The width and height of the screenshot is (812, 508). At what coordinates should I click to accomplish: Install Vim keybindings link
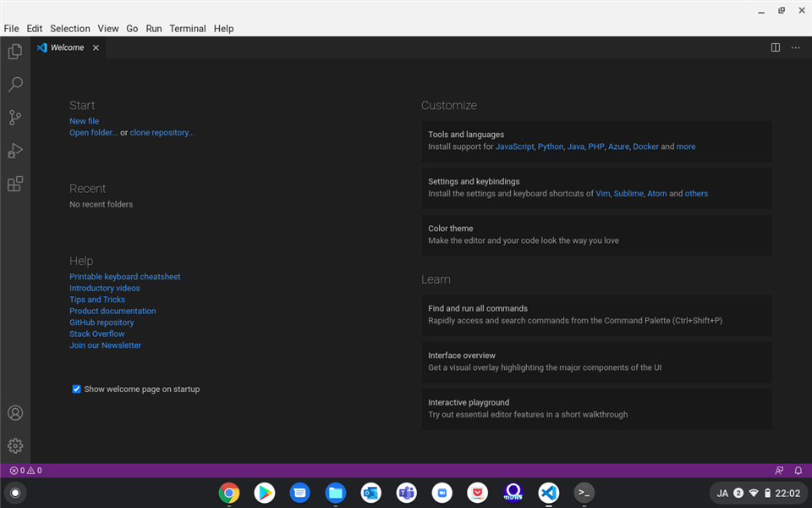click(x=603, y=193)
